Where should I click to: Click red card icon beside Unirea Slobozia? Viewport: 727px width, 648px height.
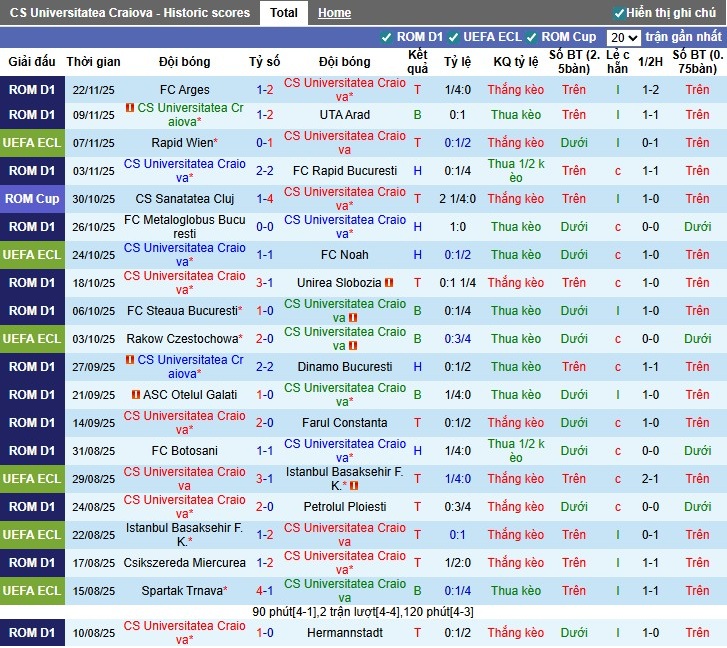click(x=389, y=282)
